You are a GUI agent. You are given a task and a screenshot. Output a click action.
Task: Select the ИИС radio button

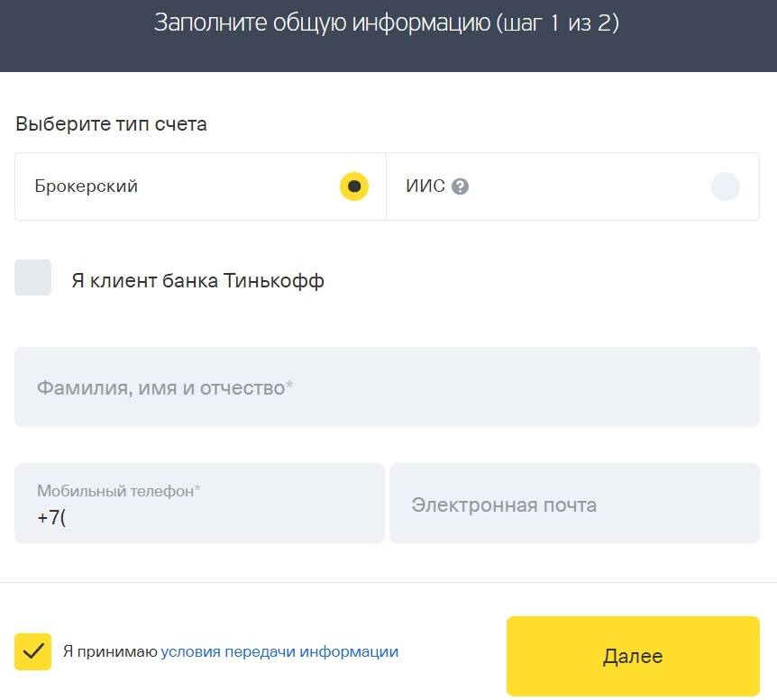pos(725,186)
